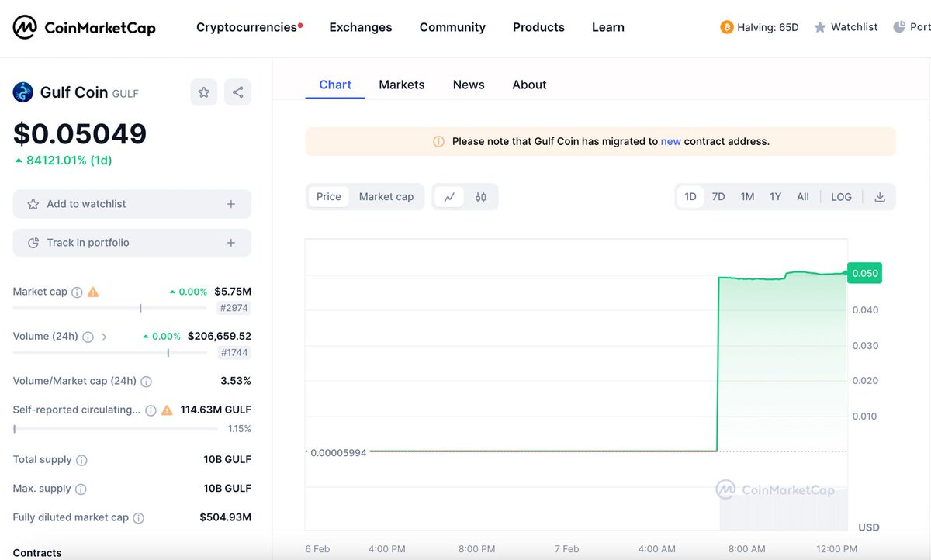
Task: Select the 1M time range
Action: click(747, 197)
